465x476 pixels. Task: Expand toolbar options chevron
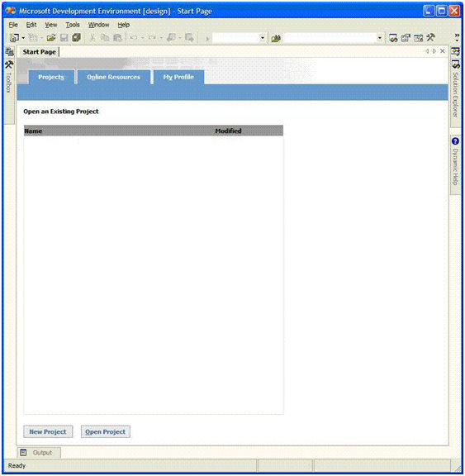pyautogui.click(x=457, y=38)
